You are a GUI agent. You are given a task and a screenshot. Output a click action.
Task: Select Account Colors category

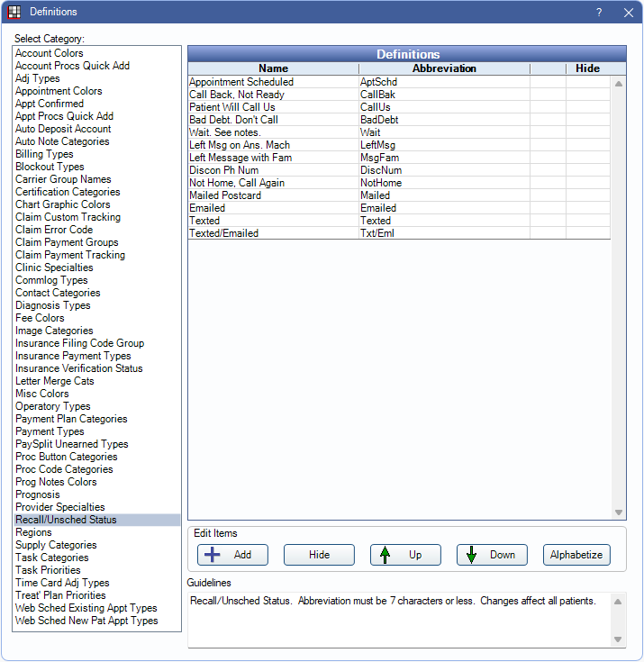(49, 53)
